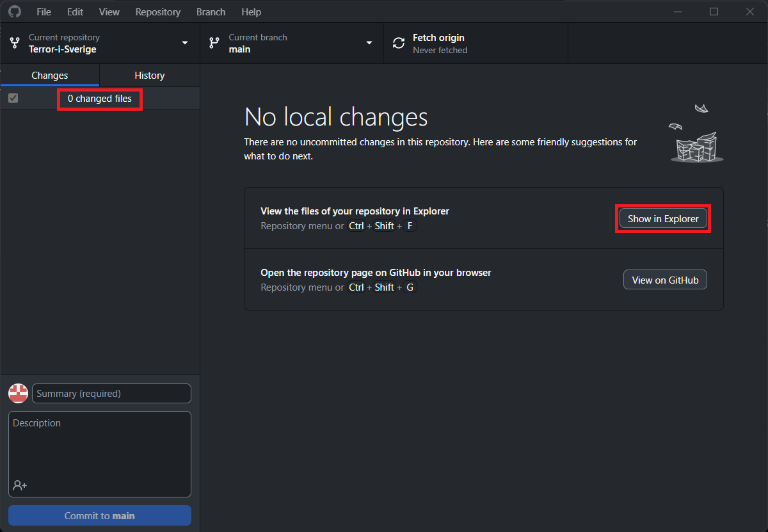Open the Edit menu
The width and height of the screenshot is (768, 532).
(75, 12)
